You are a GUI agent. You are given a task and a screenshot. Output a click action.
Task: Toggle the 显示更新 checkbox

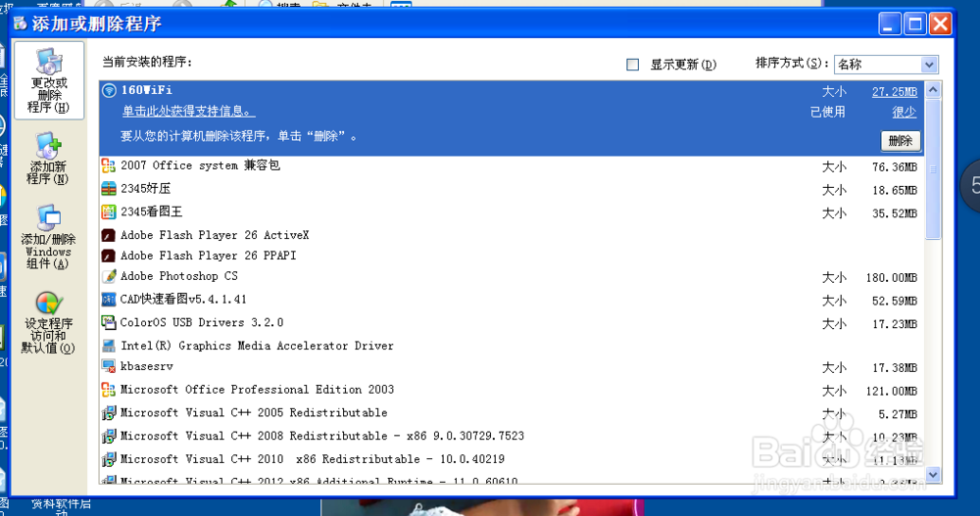[x=632, y=65]
